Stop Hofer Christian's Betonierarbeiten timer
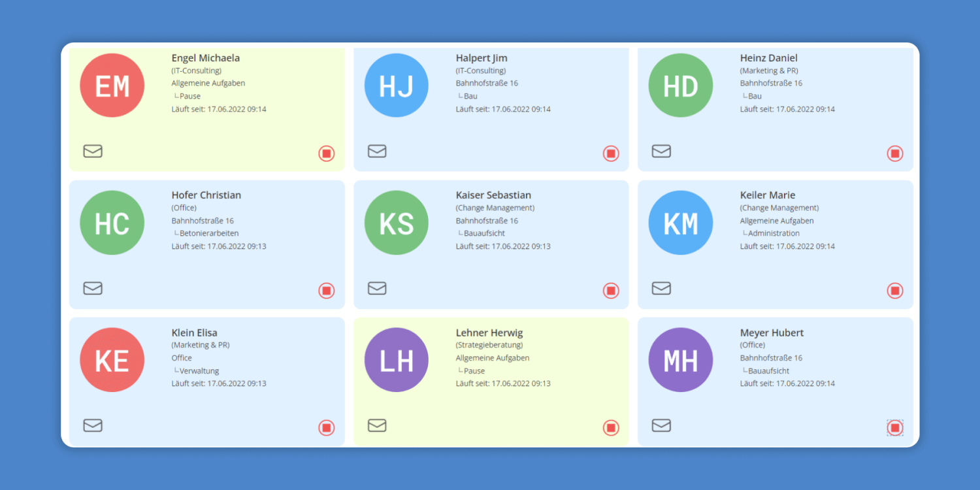The width and height of the screenshot is (980, 490). pos(327,291)
